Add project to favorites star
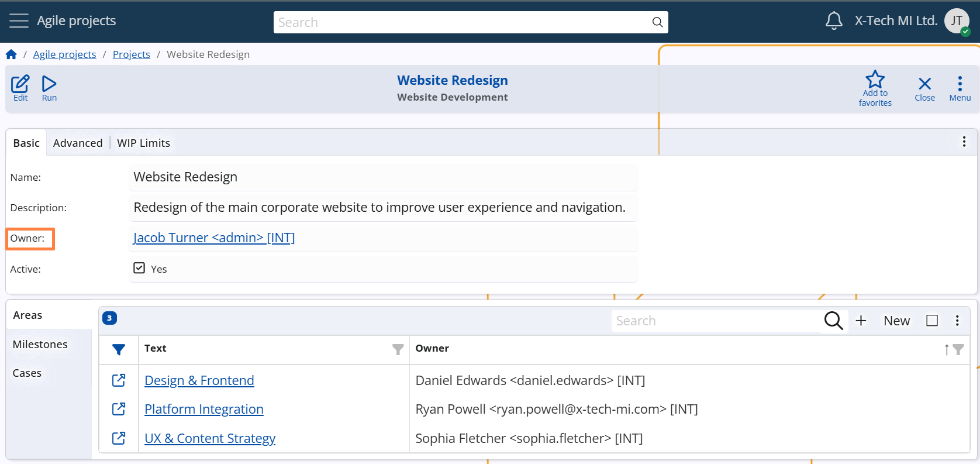This screenshot has width=980, height=464. (875, 81)
